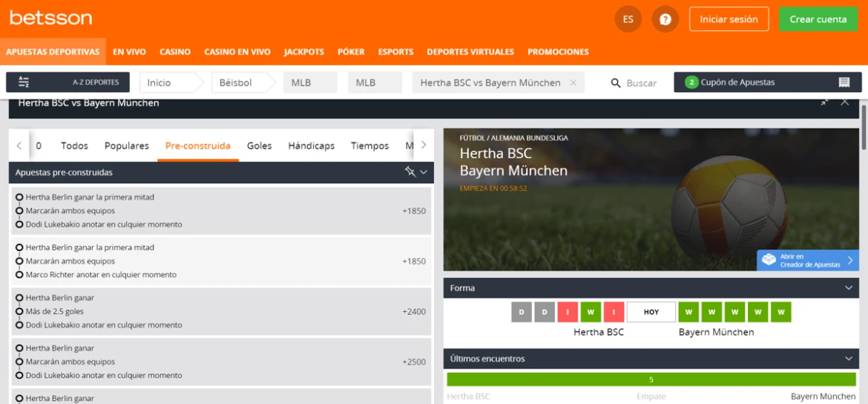This screenshot has width=868, height=404.
Task: Click the betsson logo
Action: click(x=51, y=18)
